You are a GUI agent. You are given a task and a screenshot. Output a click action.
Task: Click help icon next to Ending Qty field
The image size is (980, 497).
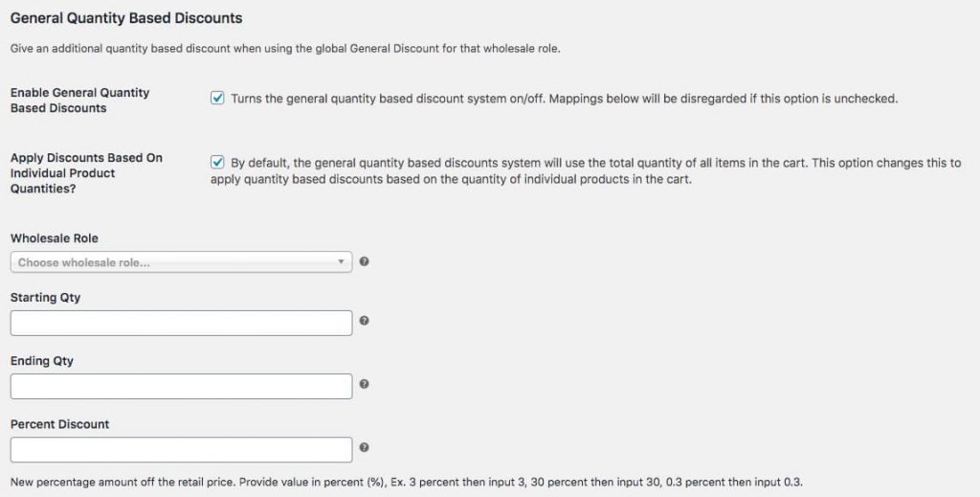point(365,385)
